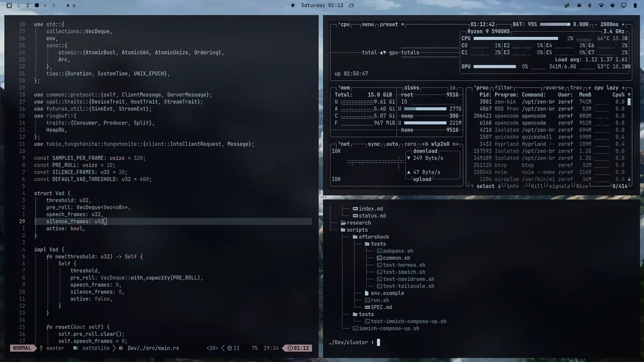Click the btop process list scroll-up arrow
The width and height of the screenshot is (644, 362).
(629, 94)
